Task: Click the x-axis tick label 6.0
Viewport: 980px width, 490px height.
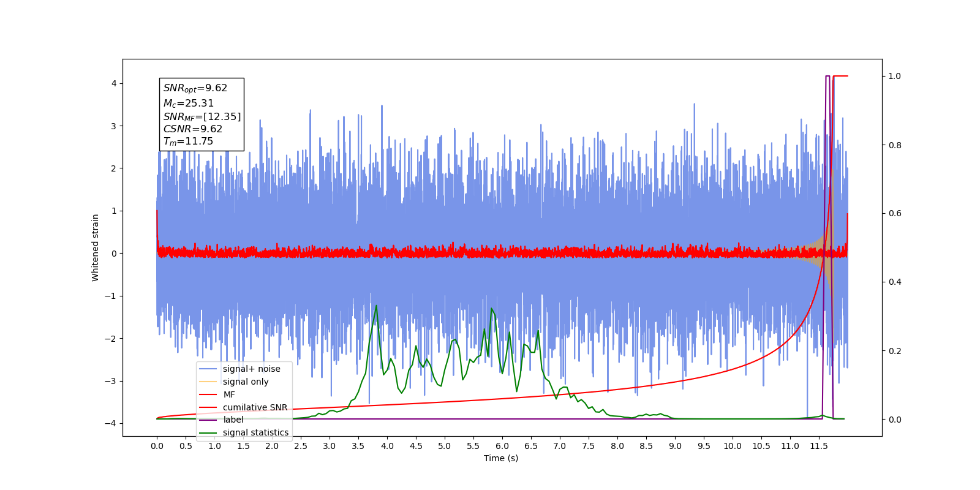Action: coord(502,446)
